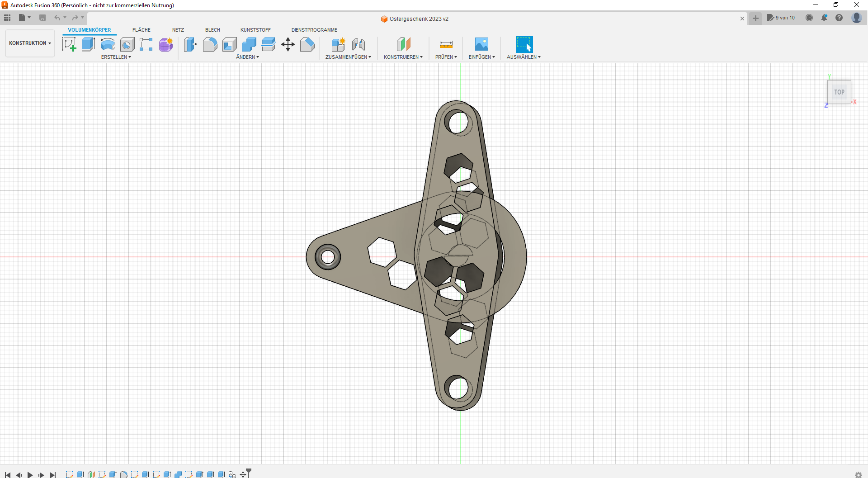The width and height of the screenshot is (868, 478).
Task: Open the Hole tool
Action: 127,44
